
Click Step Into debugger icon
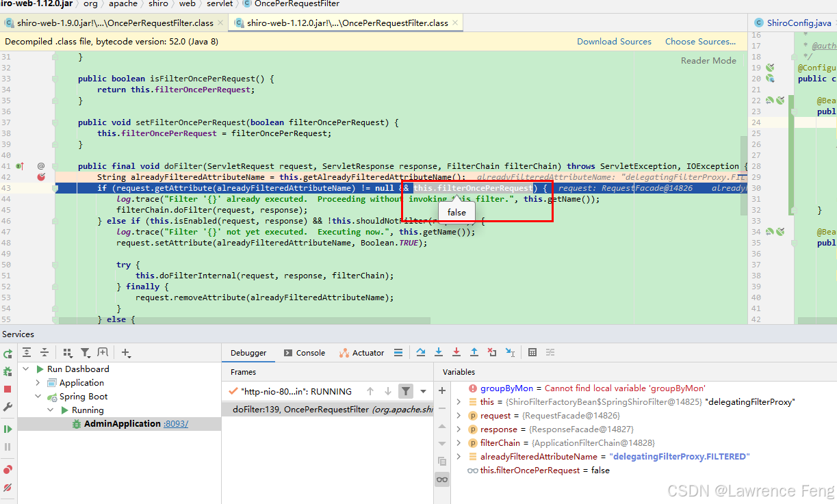click(439, 353)
